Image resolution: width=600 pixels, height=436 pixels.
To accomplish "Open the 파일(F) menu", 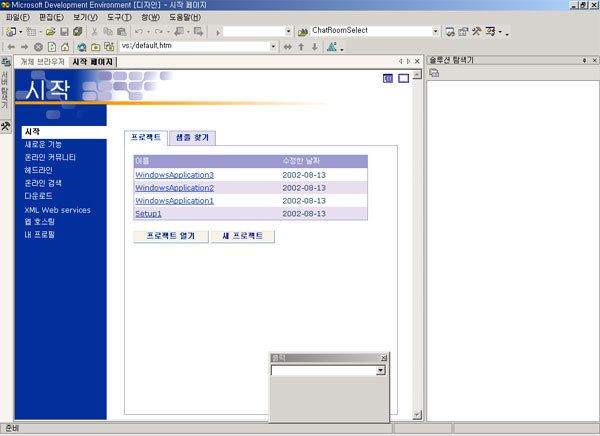I will 18,17.
